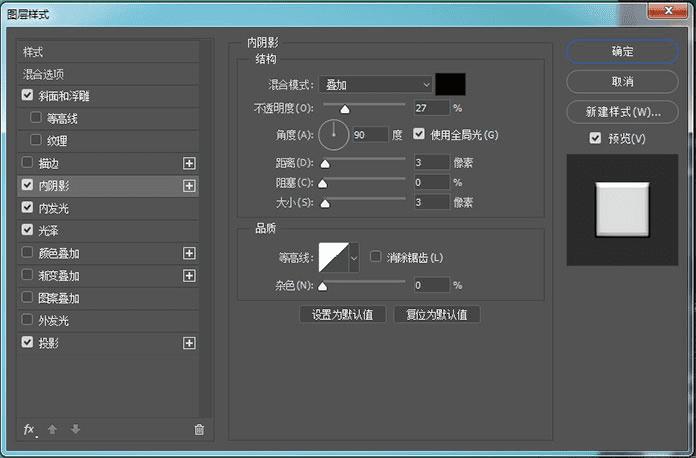
Task: Enable 消除锯齿 checkbox
Action: click(376, 257)
